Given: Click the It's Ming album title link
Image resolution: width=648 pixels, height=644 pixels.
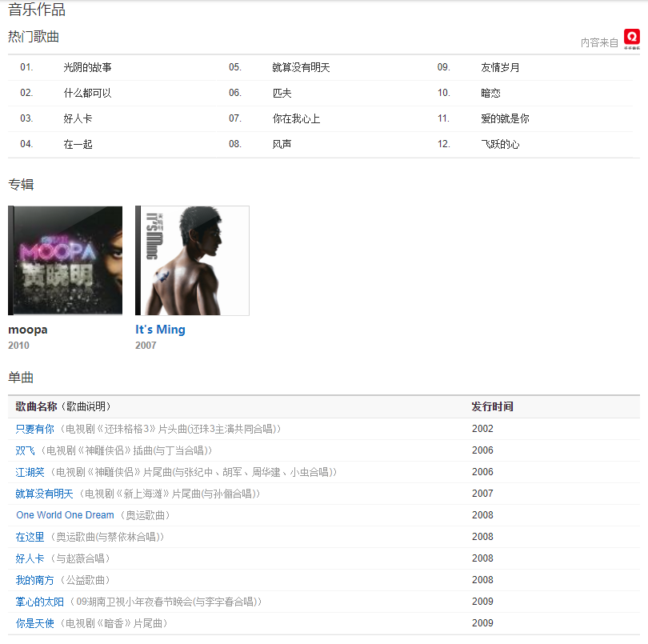Looking at the screenshot, I should 160,330.
